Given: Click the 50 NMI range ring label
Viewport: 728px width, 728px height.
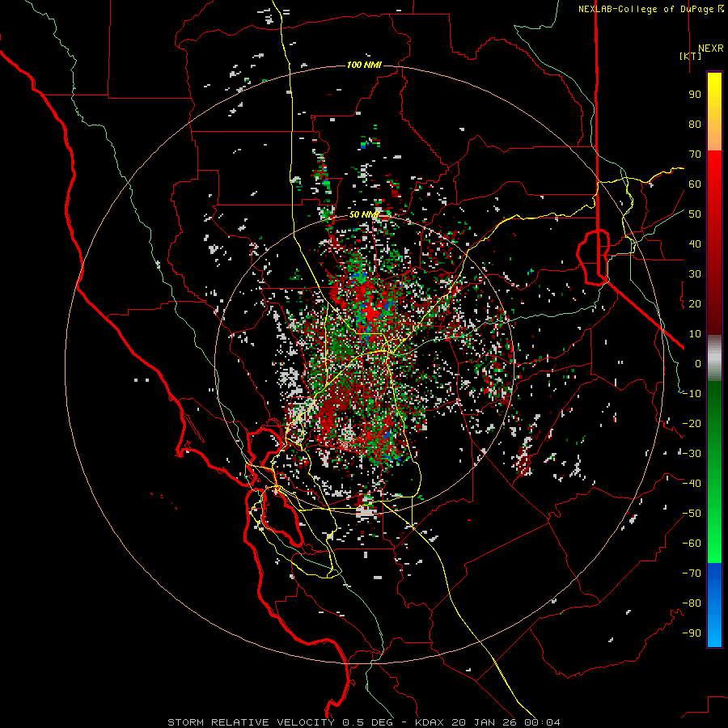Looking at the screenshot, I should click(364, 214).
